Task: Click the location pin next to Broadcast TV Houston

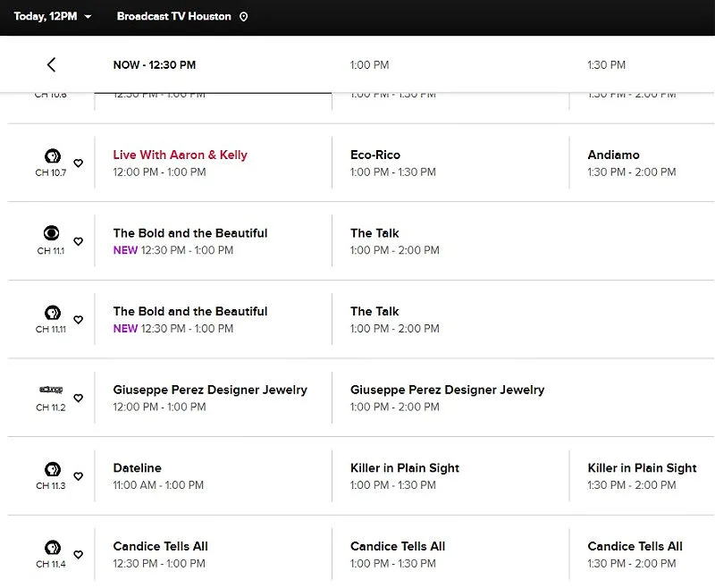Action: tap(244, 17)
